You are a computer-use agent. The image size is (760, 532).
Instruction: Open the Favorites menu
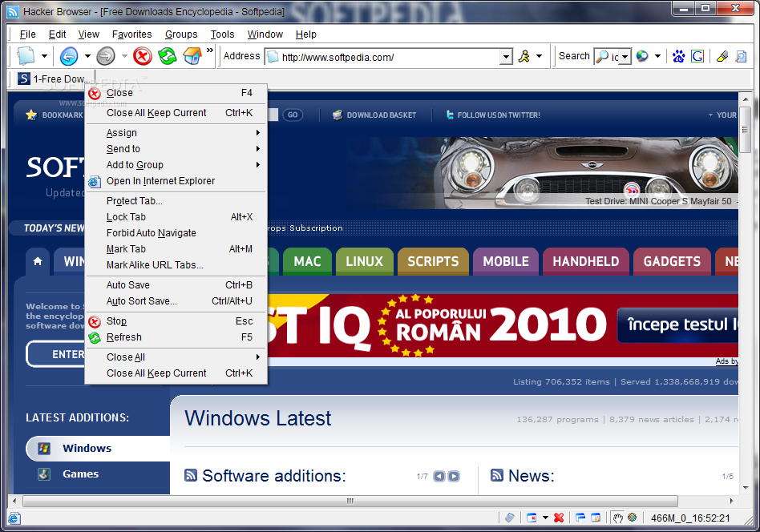tap(131, 34)
